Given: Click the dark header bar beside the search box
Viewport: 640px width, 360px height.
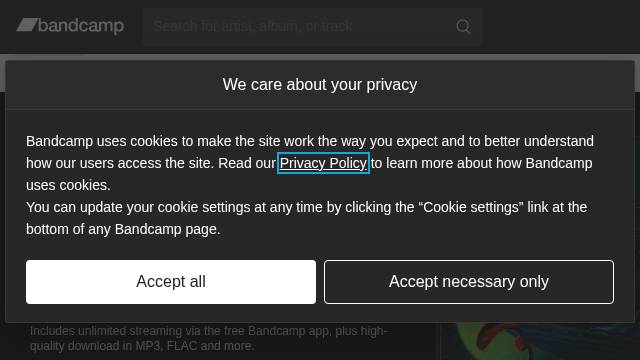Looking at the screenshot, I should [561, 27].
